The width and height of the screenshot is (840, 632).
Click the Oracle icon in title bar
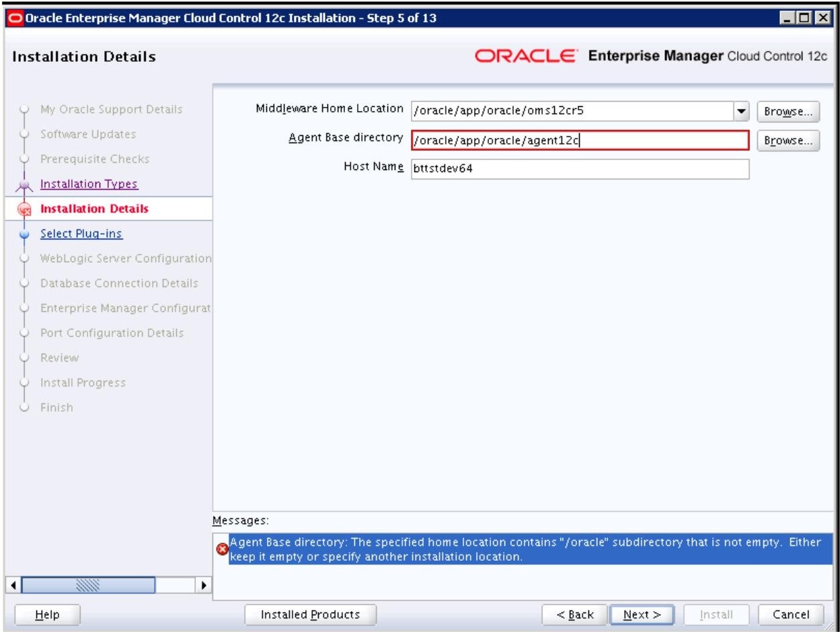15,18
